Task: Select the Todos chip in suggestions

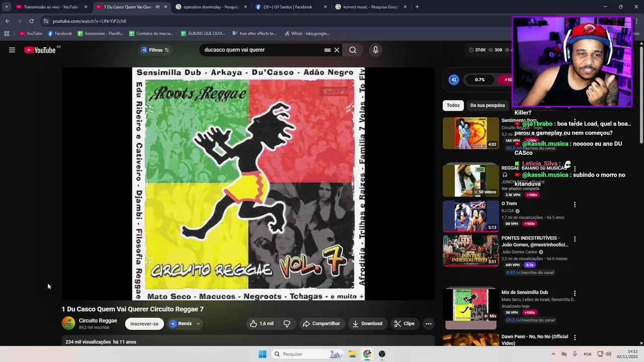Action: 453,106
